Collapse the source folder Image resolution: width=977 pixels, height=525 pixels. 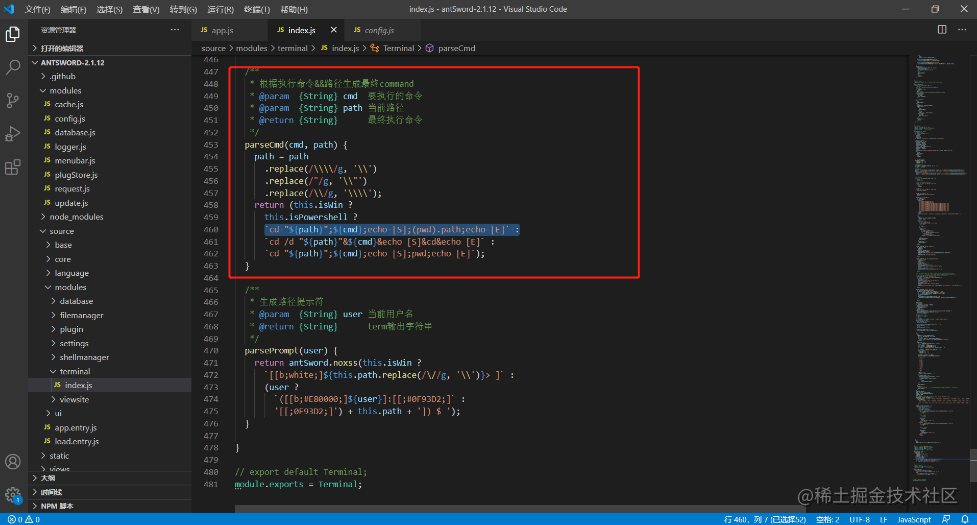point(61,231)
